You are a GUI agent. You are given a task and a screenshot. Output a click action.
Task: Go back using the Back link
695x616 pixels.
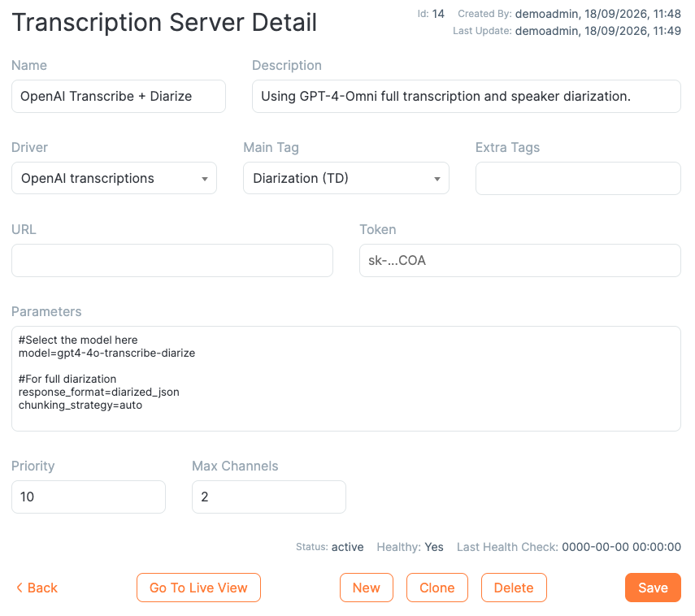coord(37,588)
